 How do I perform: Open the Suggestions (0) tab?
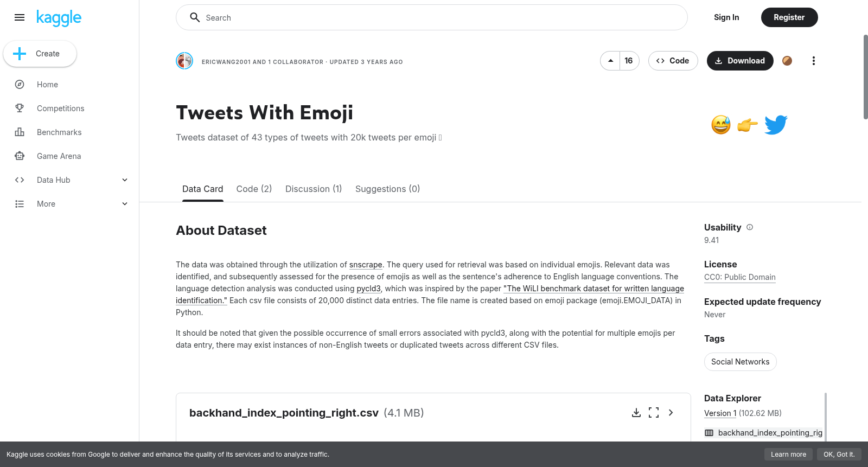coord(387,189)
